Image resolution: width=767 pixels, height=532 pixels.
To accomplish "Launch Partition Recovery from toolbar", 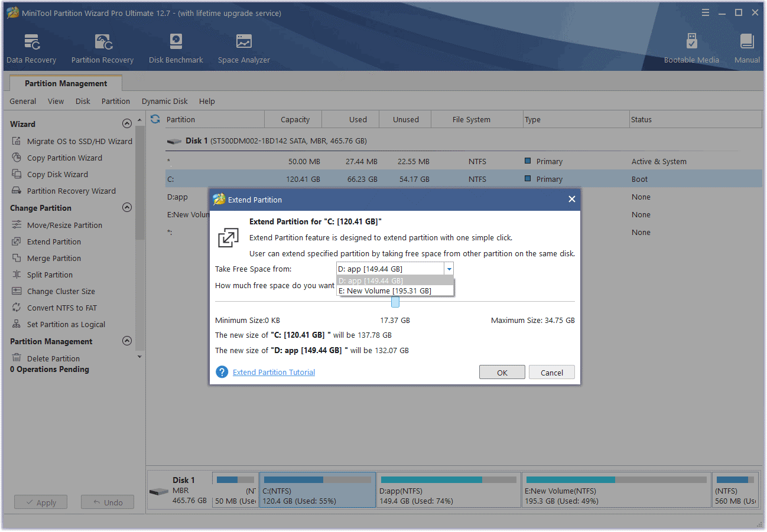I will click(x=102, y=49).
